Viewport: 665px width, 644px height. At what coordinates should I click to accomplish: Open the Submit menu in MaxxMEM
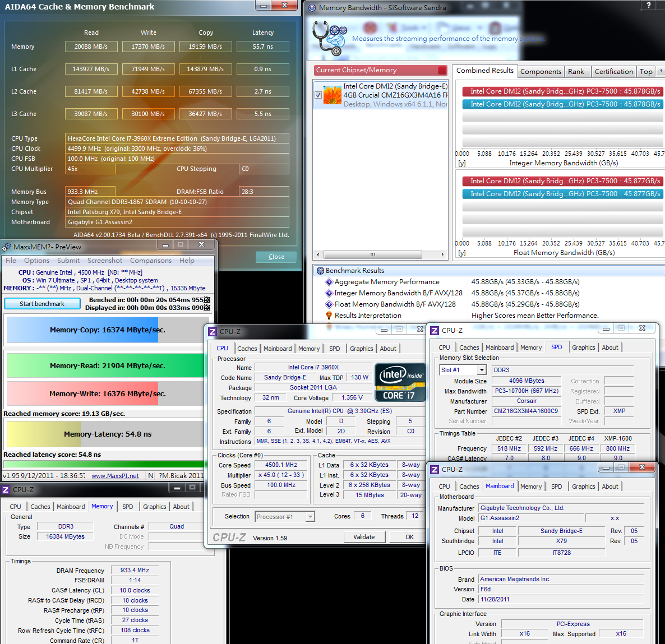[68, 260]
